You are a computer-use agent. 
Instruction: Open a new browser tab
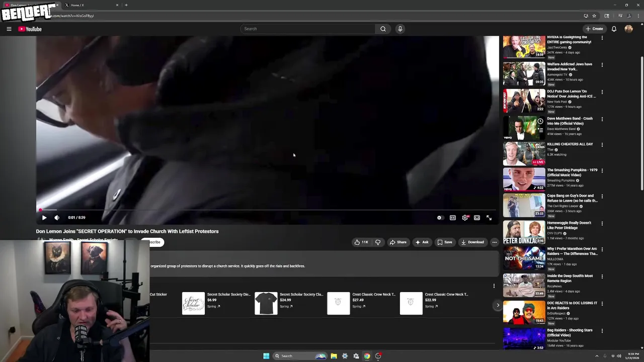coord(126,5)
